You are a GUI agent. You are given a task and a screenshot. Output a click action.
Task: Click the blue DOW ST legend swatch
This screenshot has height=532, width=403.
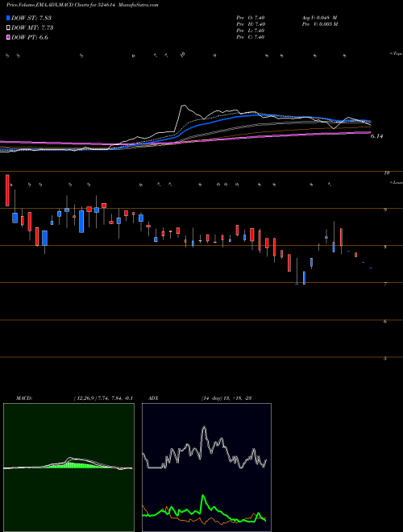8,18
